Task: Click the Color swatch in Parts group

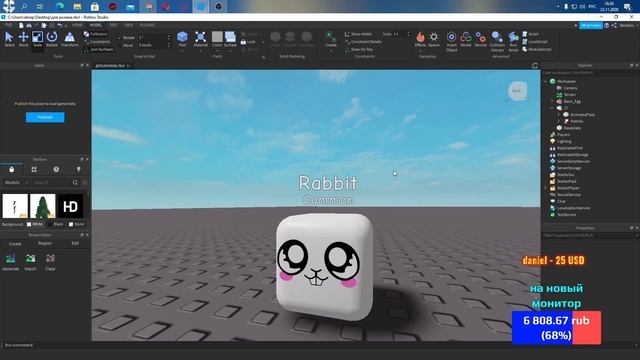Action: [217, 37]
